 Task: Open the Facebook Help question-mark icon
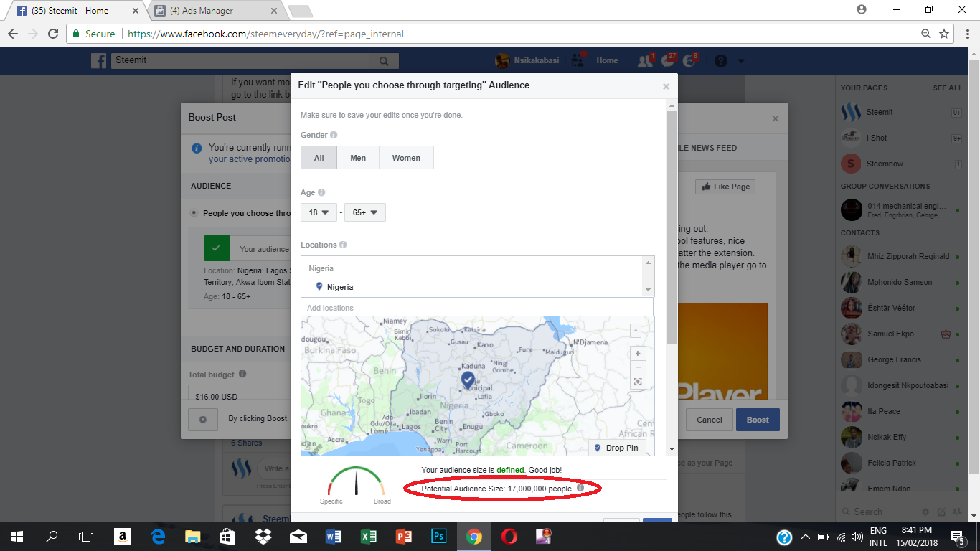721,61
